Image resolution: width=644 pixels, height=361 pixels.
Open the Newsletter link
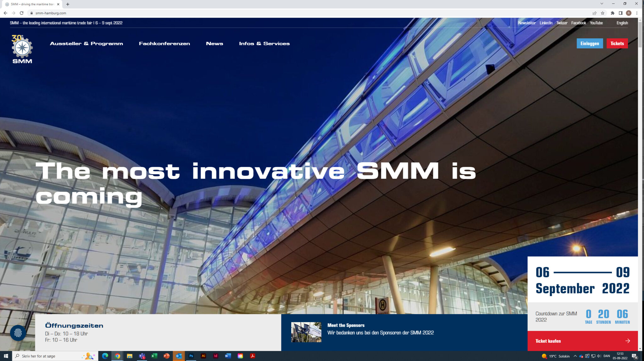[527, 23]
